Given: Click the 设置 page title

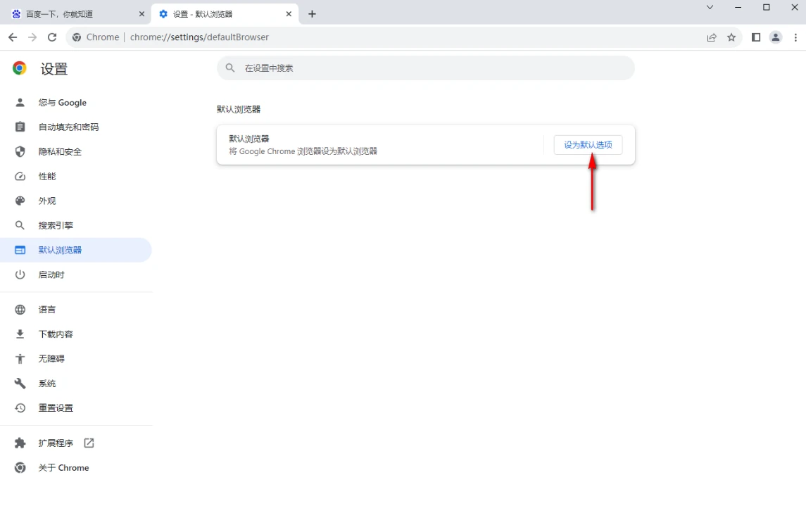Looking at the screenshot, I should point(54,69).
